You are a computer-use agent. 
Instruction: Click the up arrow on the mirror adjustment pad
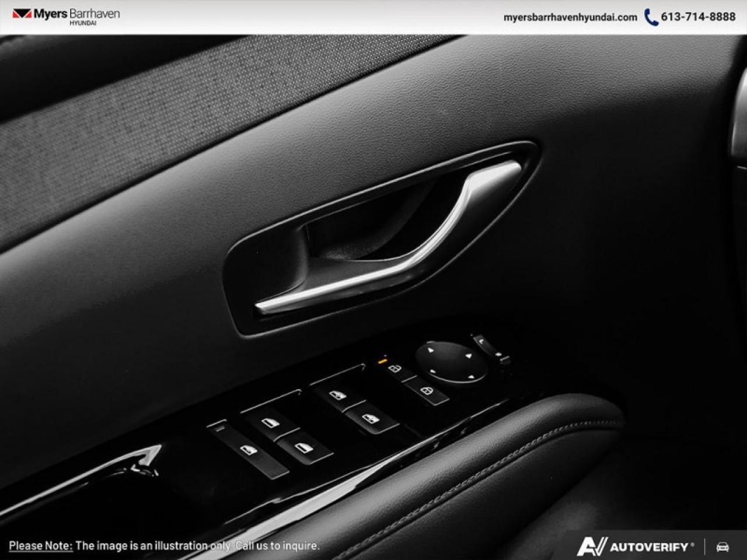pyautogui.click(x=430, y=349)
